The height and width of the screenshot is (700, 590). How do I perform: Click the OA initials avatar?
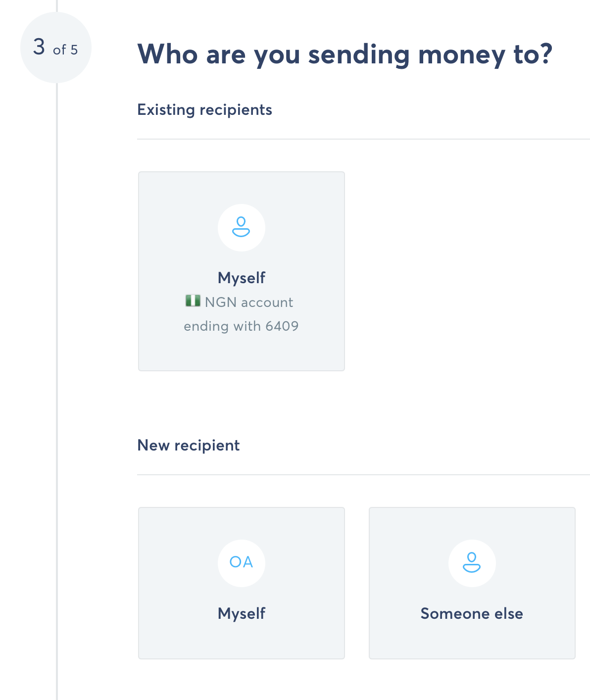[242, 563]
